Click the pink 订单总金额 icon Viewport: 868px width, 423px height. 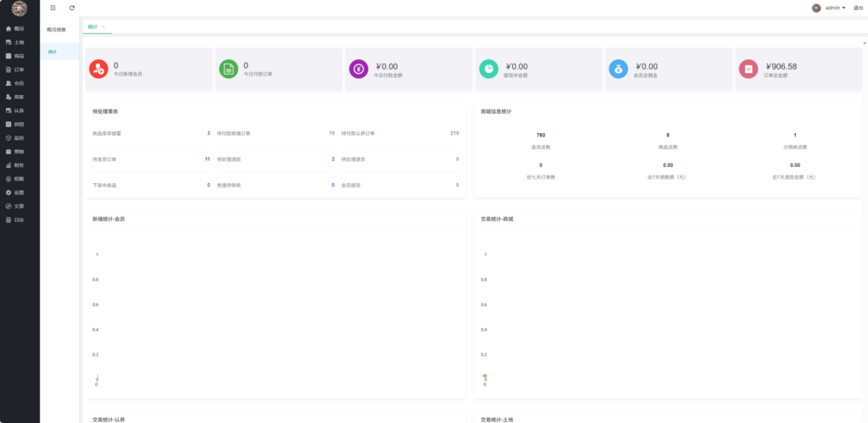748,69
